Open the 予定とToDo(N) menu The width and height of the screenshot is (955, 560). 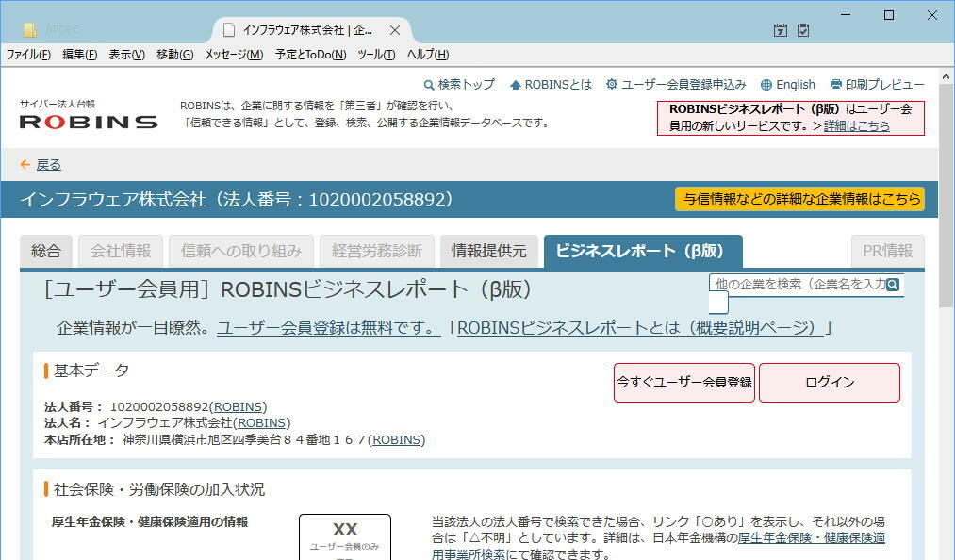tap(310, 55)
